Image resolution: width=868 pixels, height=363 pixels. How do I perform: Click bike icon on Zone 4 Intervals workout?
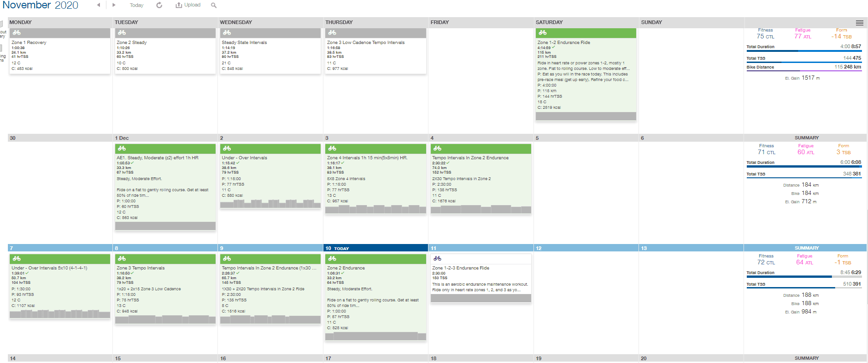pos(332,149)
